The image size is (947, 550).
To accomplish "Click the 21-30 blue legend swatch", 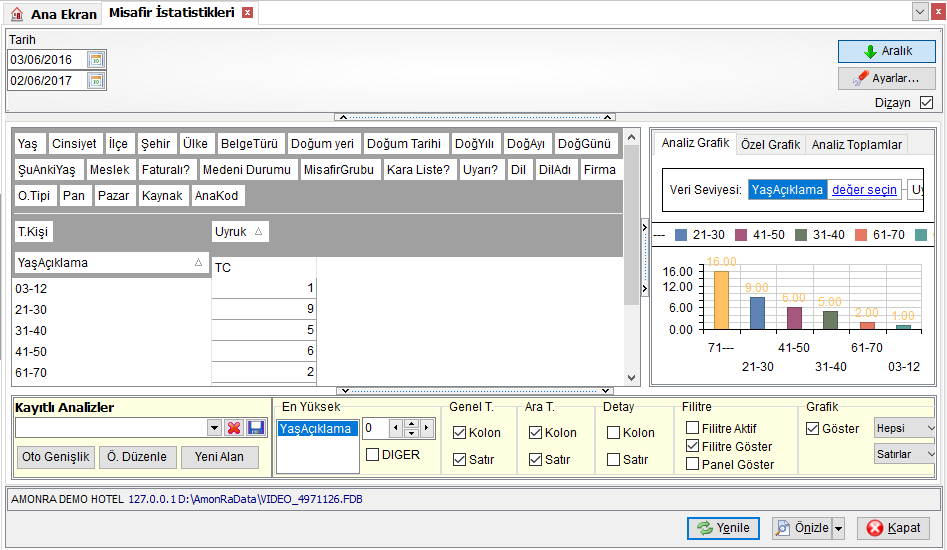I will point(681,235).
